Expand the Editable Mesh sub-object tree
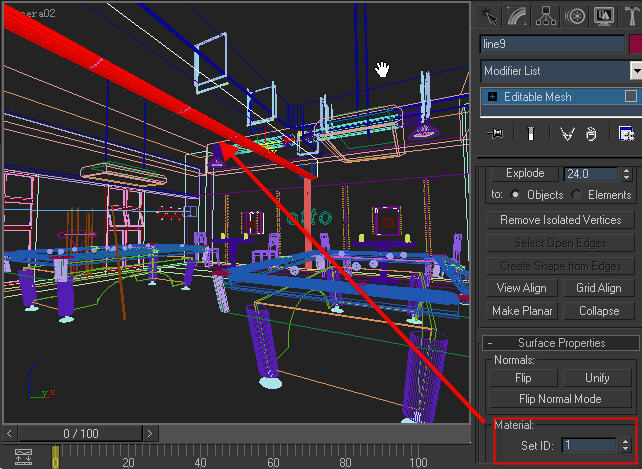Viewport: 642px width, 469px height. tap(492, 97)
